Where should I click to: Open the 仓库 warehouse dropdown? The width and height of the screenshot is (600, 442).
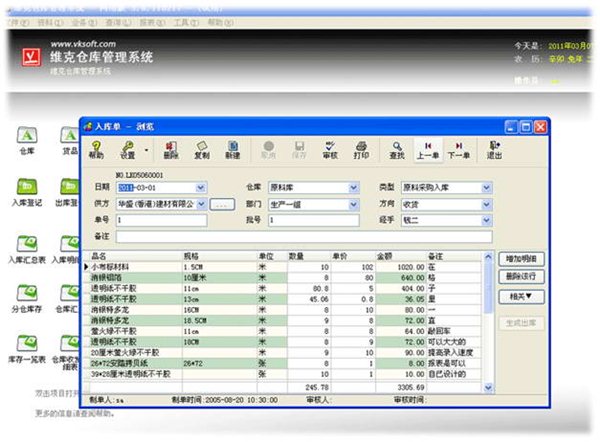pyautogui.click(x=354, y=188)
